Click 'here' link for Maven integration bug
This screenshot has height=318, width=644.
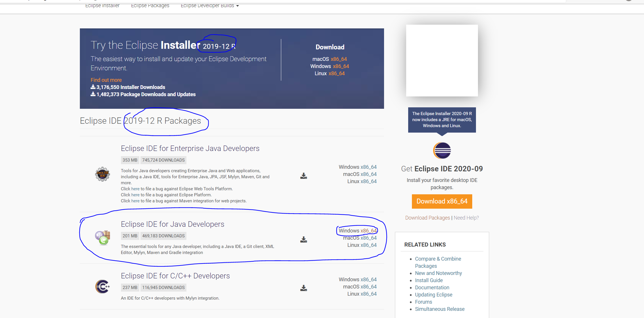(x=135, y=201)
